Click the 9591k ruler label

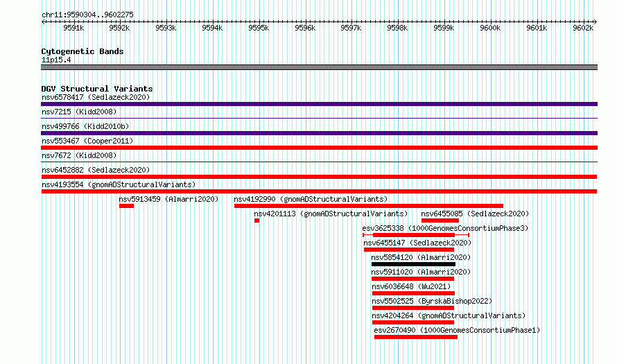pos(73,28)
